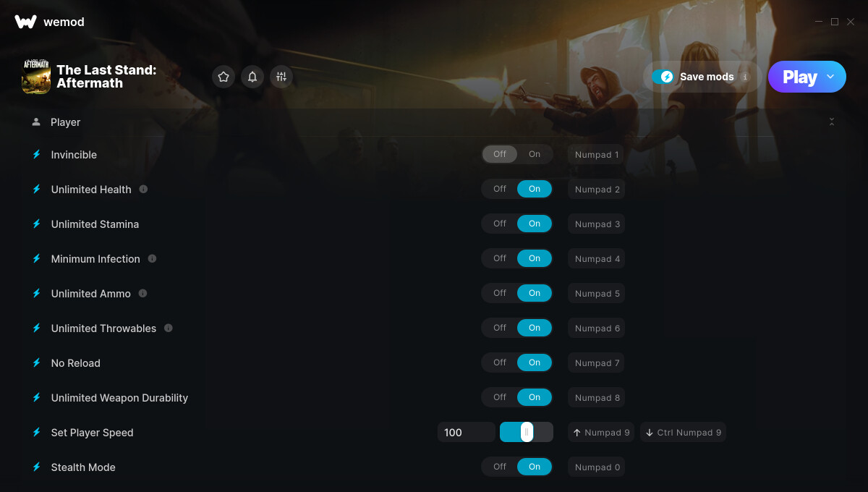This screenshot has width=868, height=492.
Task: Open the notifications bell icon
Action: pyautogui.click(x=252, y=77)
